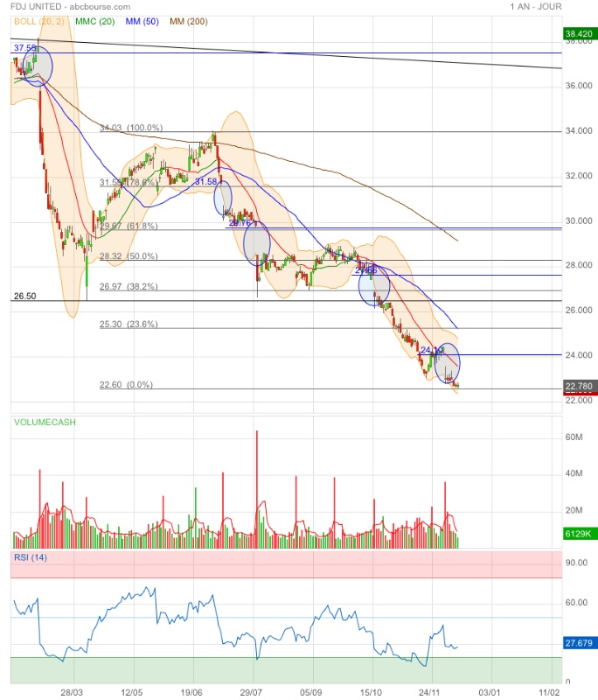Click the 32.000 price axis label

(x=579, y=176)
